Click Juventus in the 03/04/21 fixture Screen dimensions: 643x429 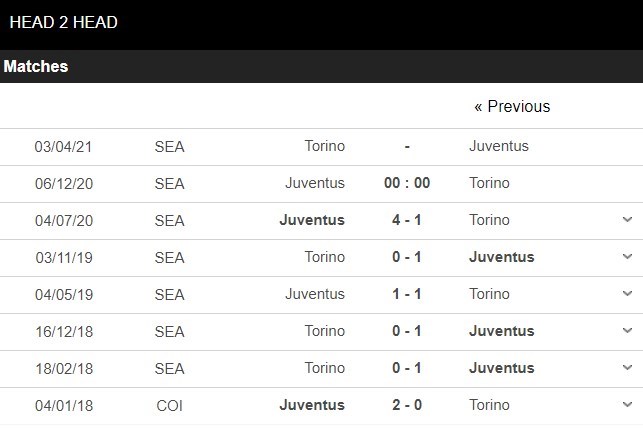(498, 146)
